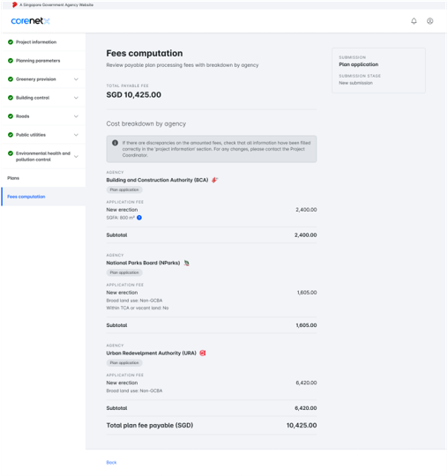Click the NParks Plan application tag
Viewport: 448px width, 476px height.
124,272
